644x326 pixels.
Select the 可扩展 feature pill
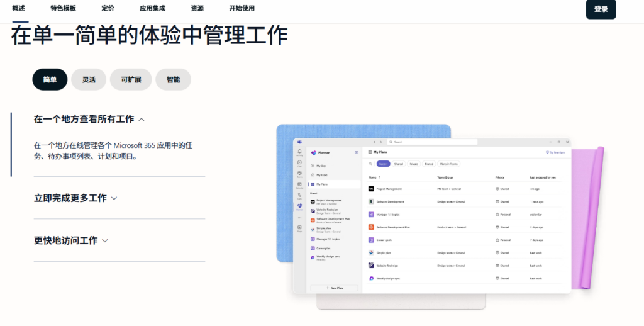[x=131, y=79]
